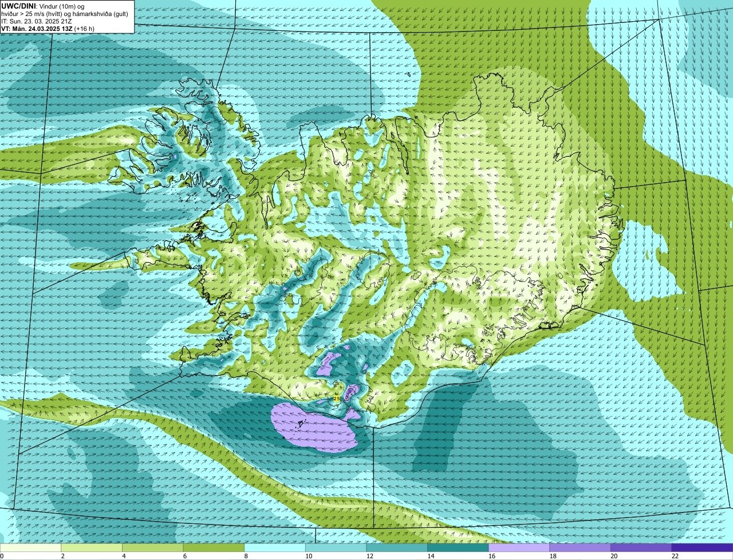Click the legend scale label '20'
This screenshot has height=560, width=733.
point(614,556)
